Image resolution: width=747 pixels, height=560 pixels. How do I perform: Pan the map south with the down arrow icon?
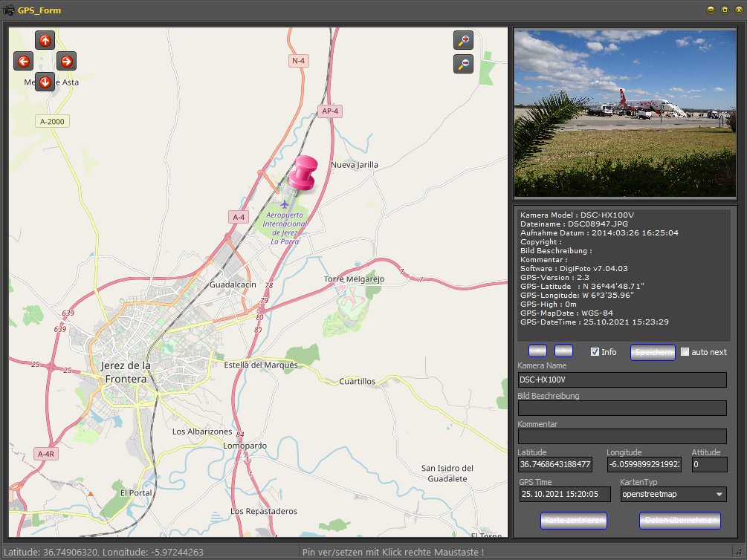45,82
